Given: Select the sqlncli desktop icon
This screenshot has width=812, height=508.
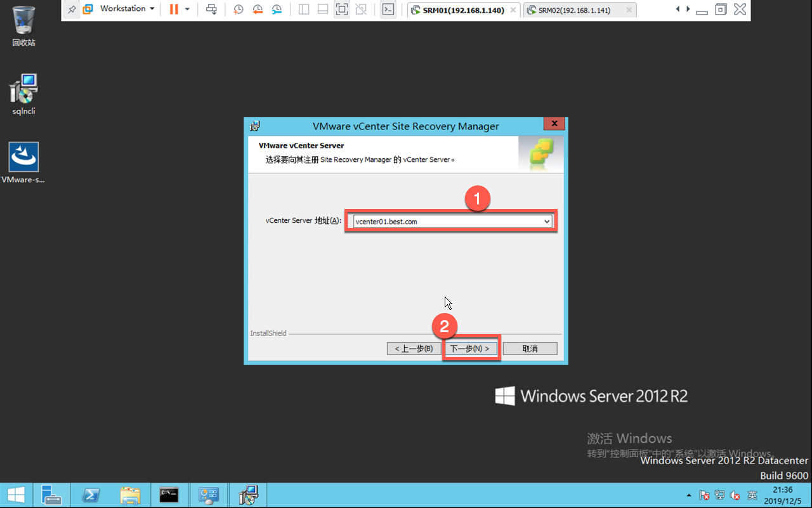Looking at the screenshot, I should (x=23, y=94).
